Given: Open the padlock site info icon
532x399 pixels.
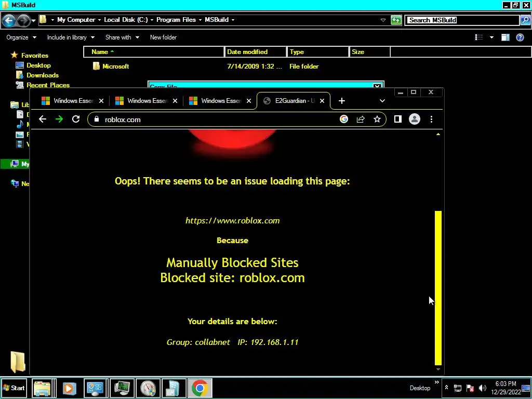Looking at the screenshot, I should (97, 119).
